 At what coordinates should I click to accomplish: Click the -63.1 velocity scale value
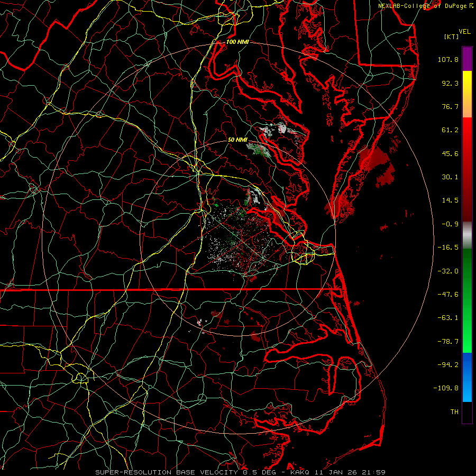[448, 318]
